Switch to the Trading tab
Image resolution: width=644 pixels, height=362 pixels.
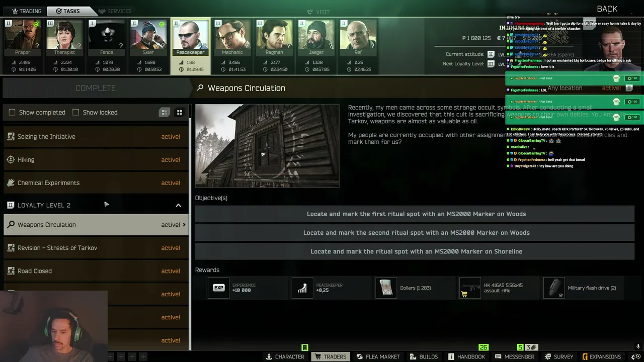[26, 11]
